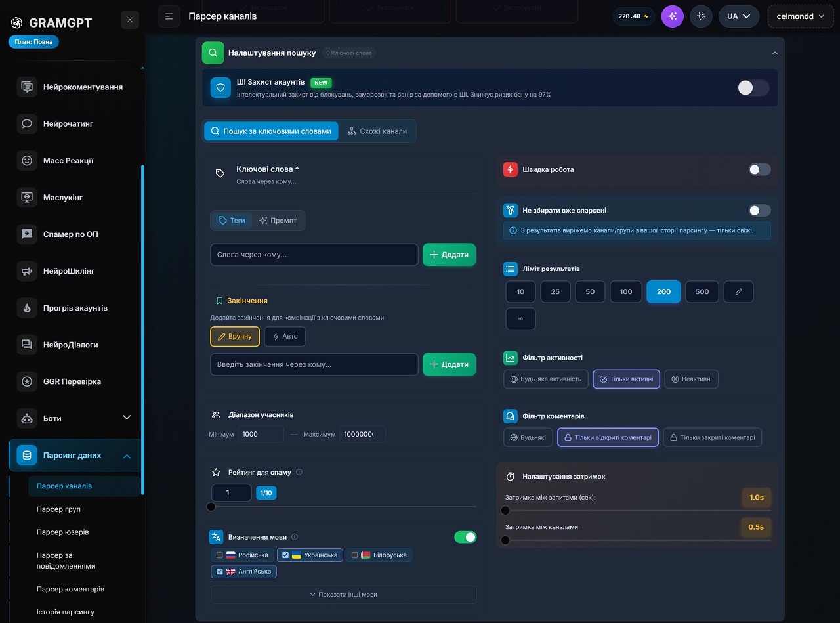Enable Не збирати вже спарсені toggle

(x=760, y=211)
